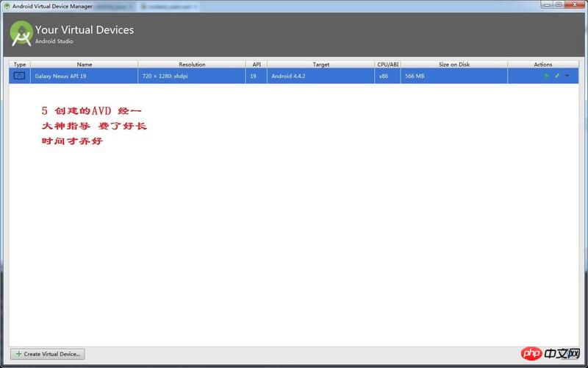
Task: Click the plus icon on Create Virtual Device
Action: (18, 354)
